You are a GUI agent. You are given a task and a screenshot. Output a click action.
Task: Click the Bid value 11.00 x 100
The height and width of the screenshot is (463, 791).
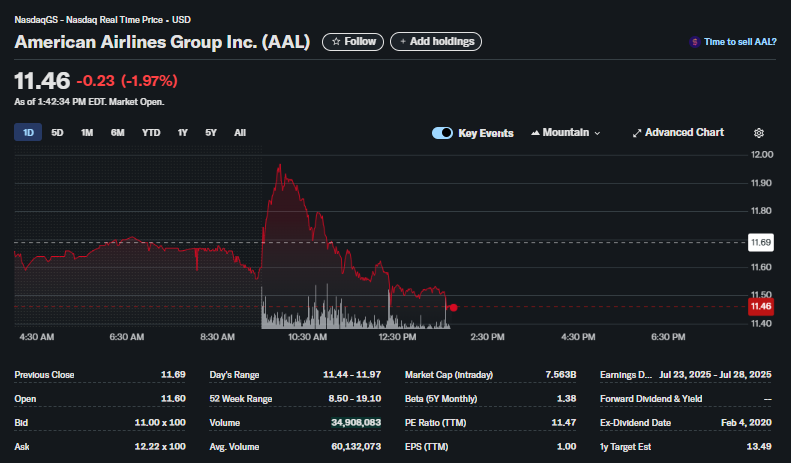[160, 422]
